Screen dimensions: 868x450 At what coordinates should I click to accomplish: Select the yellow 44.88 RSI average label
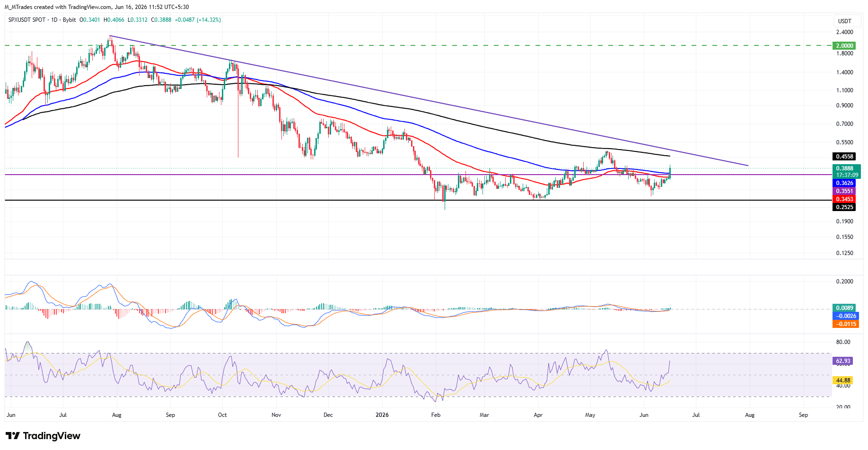843,380
